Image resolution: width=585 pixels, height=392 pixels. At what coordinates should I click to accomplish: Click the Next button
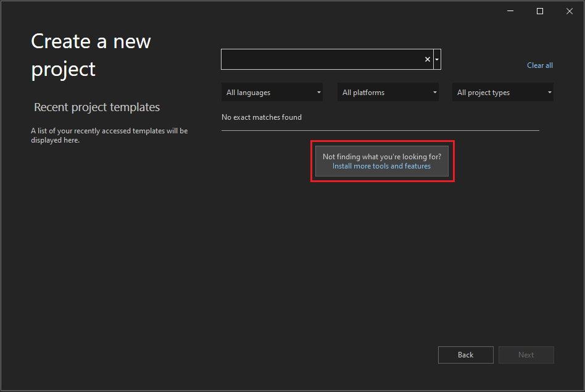pyautogui.click(x=526, y=354)
